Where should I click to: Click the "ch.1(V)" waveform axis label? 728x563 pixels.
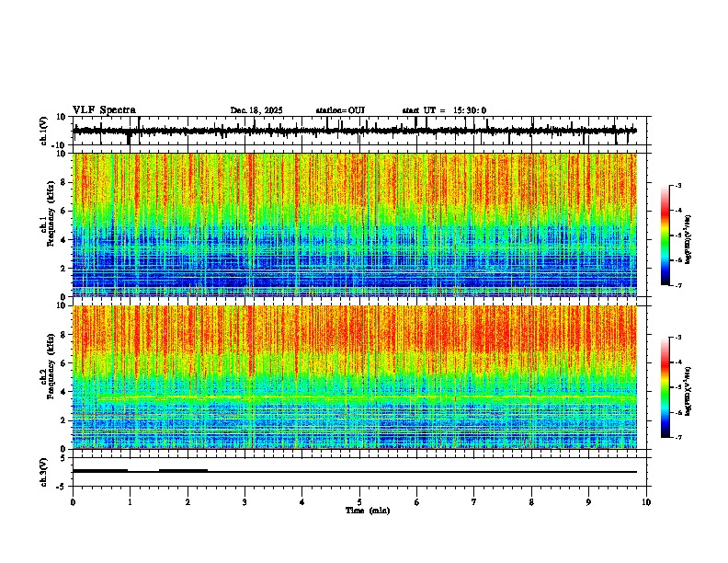pos(44,131)
